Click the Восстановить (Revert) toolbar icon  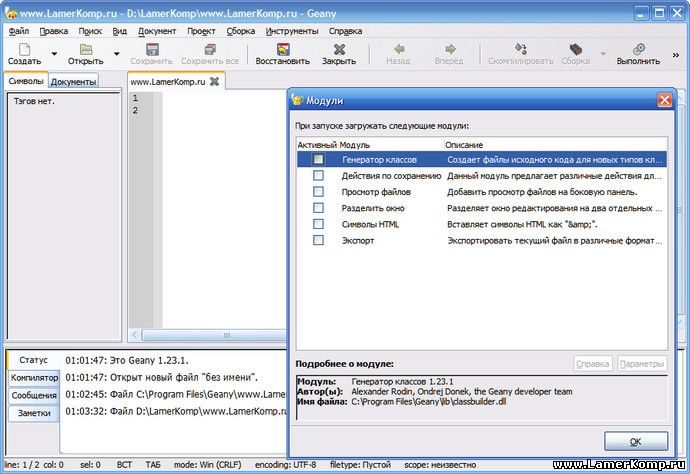282,49
